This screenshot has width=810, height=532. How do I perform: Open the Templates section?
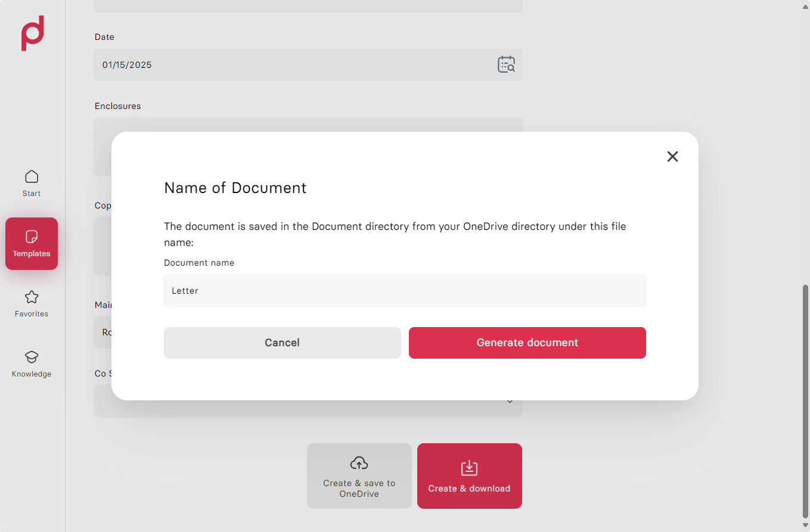click(32, 244)
